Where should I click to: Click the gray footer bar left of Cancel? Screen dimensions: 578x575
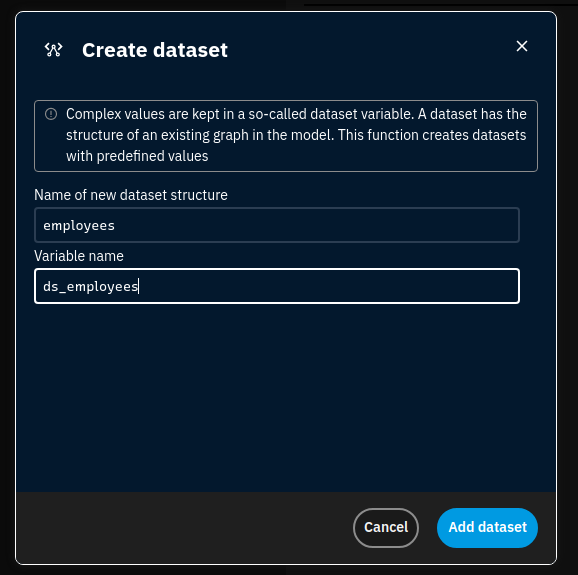pos(184,527)
